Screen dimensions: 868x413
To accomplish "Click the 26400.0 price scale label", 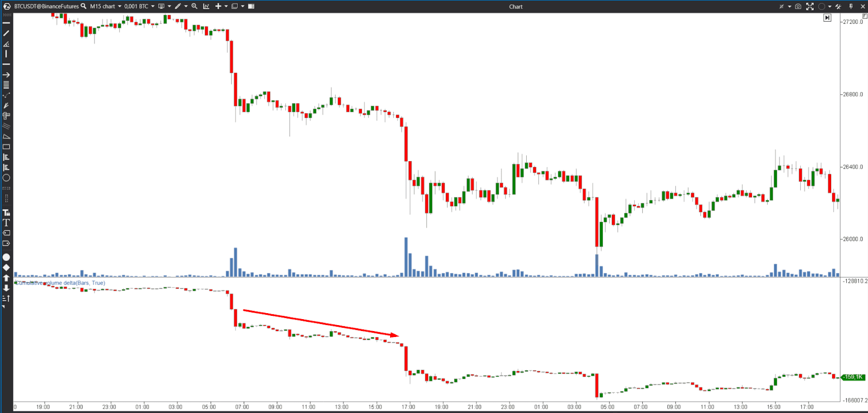I will coord(852,167).
